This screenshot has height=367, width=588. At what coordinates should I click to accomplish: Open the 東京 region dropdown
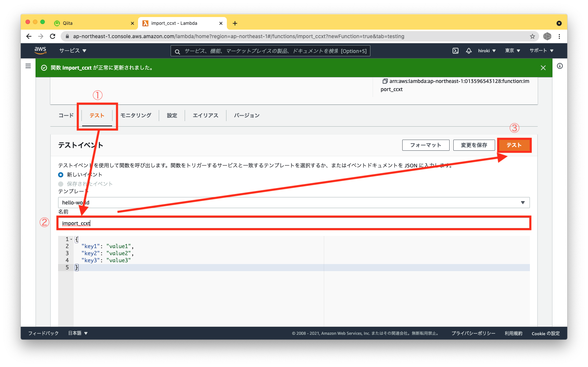[513, 51]
